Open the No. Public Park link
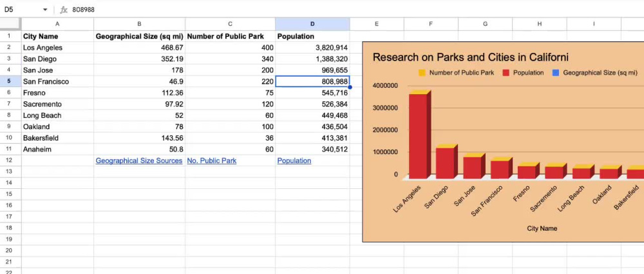The image size is (644, 274). click(x=211, y=161)
